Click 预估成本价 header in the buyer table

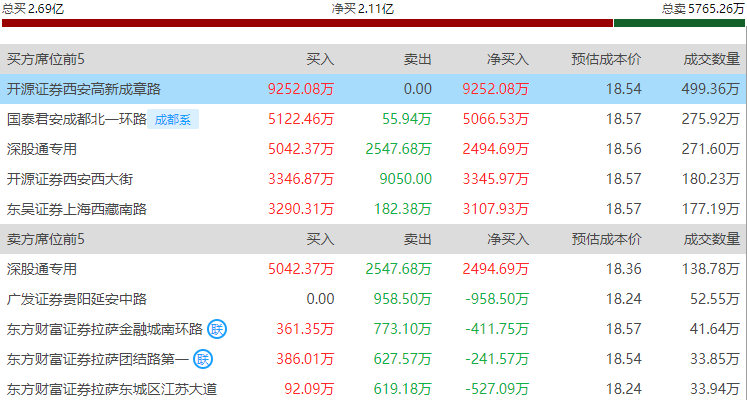[606, 59]
